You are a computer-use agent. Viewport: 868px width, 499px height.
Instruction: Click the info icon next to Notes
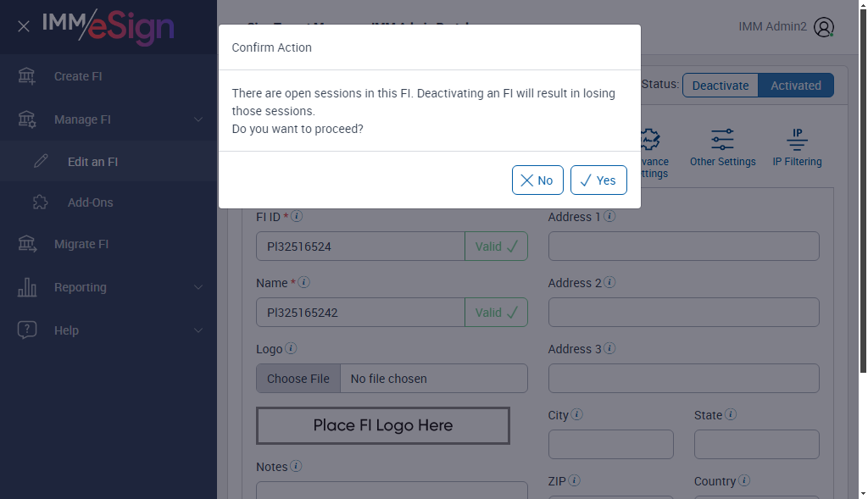point(296,467)
